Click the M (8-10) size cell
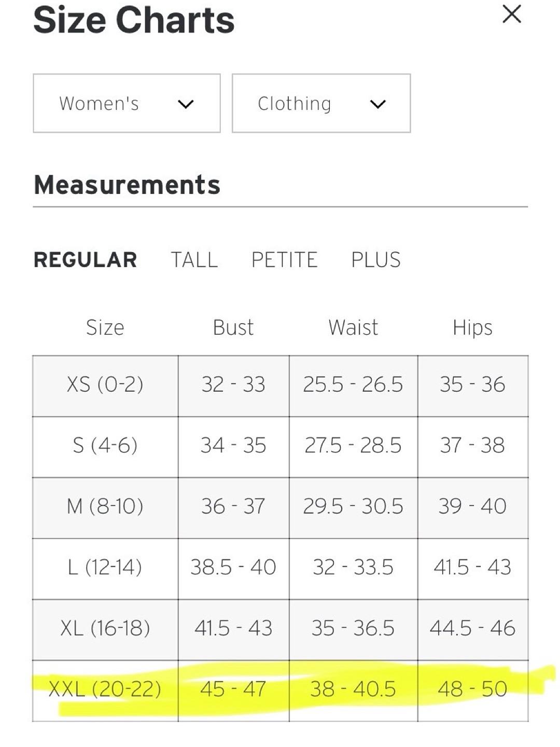The image size is (560, 747). pyautogui.click(x=105, y=507)
